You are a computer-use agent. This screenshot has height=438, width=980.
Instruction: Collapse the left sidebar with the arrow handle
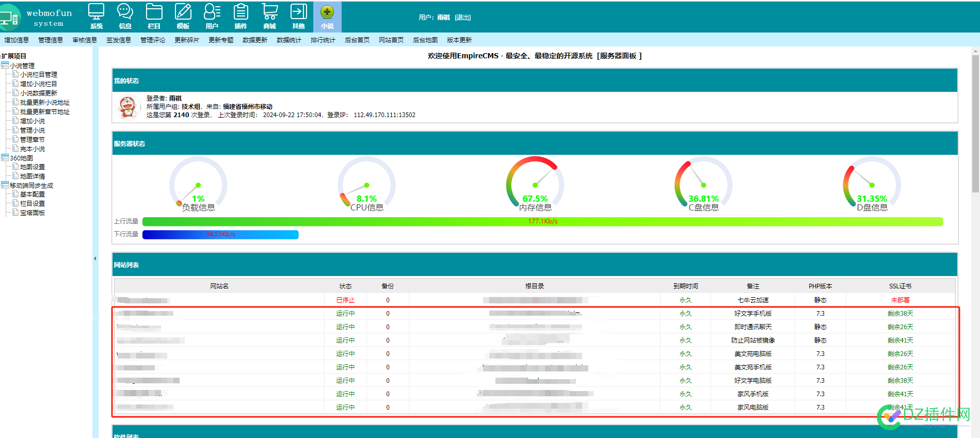[95, 258]
